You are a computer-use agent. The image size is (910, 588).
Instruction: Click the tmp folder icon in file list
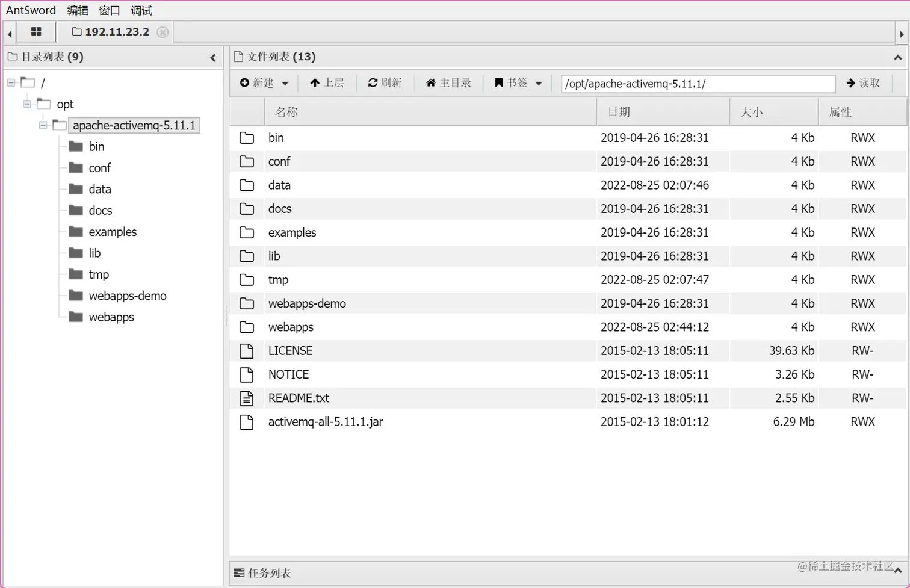click(247, 280)
